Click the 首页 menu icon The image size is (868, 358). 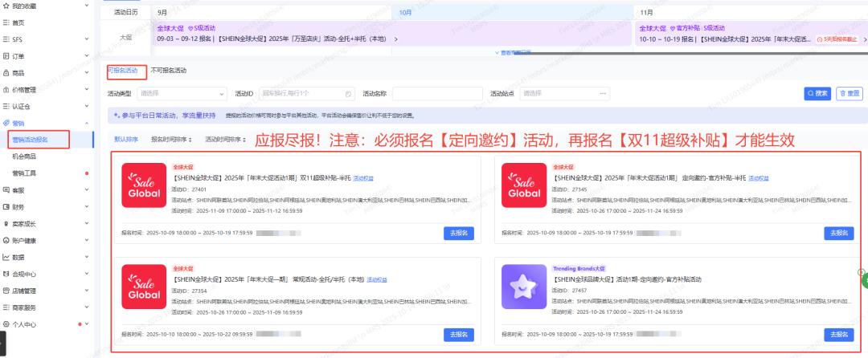coord(6,22)
